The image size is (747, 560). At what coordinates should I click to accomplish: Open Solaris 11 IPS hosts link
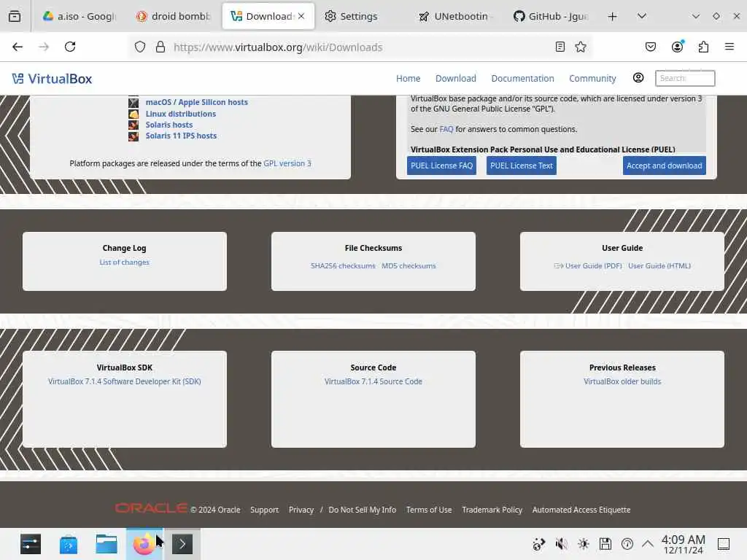click(181, 136)
